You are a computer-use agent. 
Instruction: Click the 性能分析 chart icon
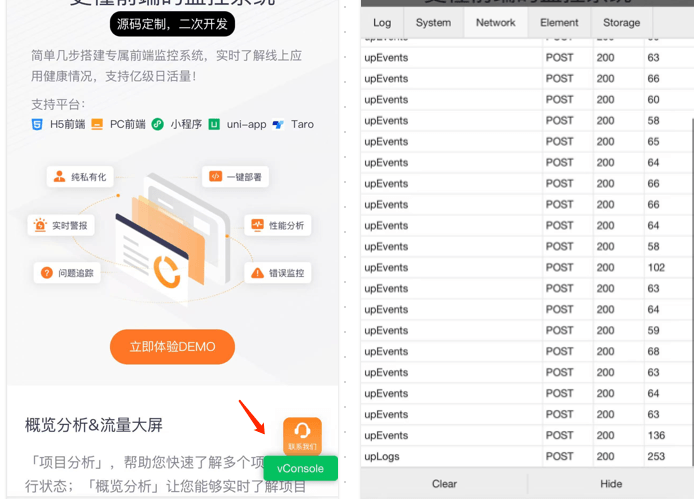click(x=257, y=225)
